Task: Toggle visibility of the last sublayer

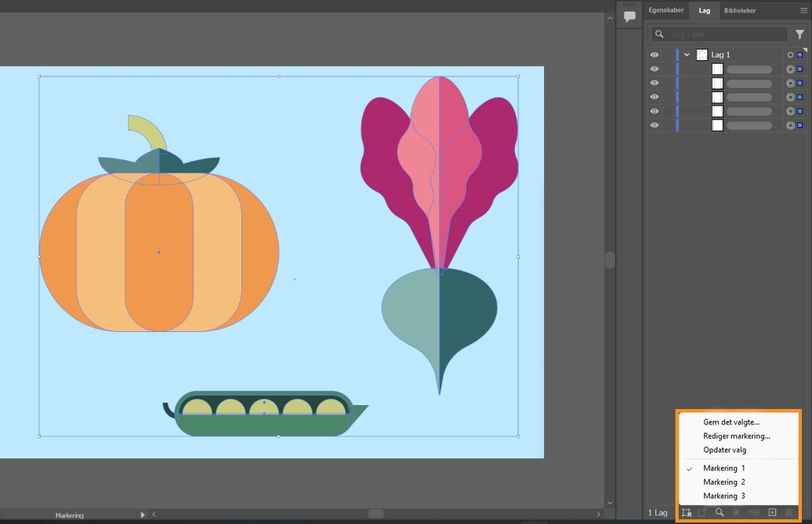Action: pyautogui.click(x=654, y=125)
